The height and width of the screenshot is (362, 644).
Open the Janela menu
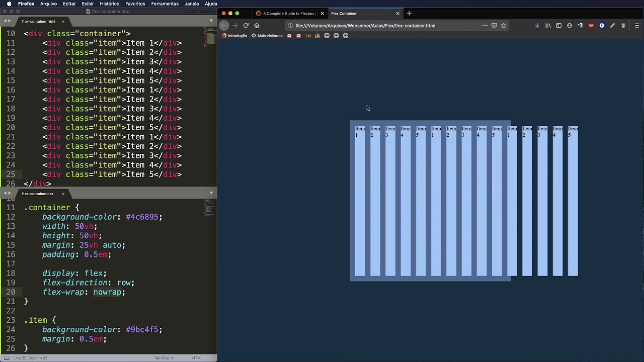pos(192,4)
